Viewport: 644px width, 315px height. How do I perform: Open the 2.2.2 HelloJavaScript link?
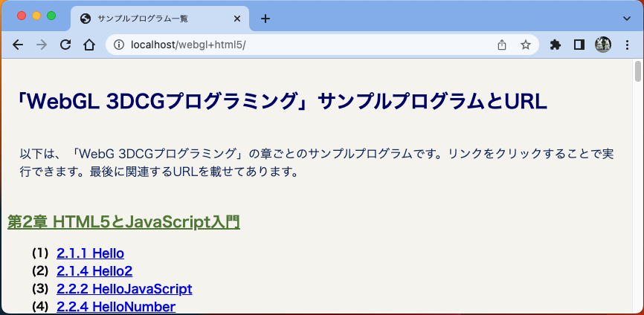[x=124, y=289]
